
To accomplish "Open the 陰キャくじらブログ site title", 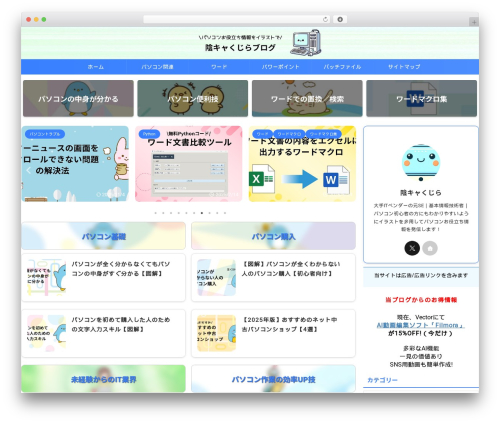I will click(x=240, y=48).
